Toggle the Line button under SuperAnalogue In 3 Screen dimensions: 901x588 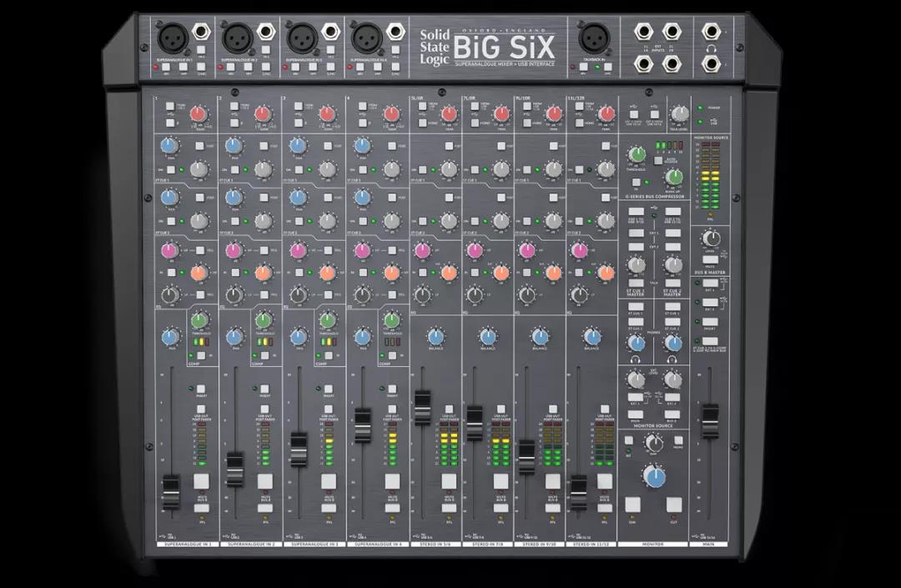tap(330, 67)
